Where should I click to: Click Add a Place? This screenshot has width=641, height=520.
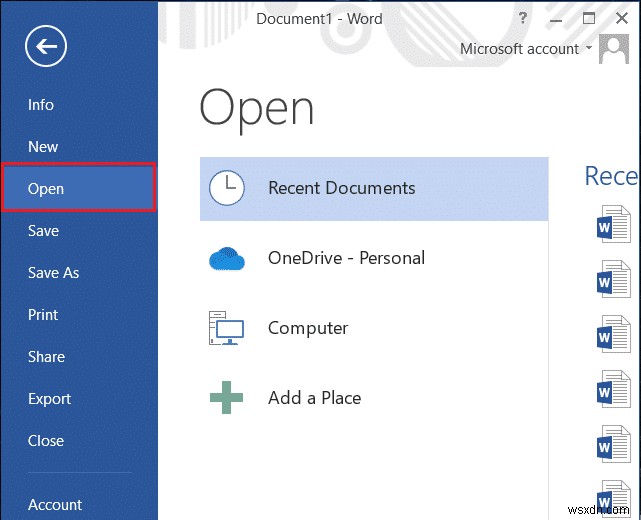374,398
